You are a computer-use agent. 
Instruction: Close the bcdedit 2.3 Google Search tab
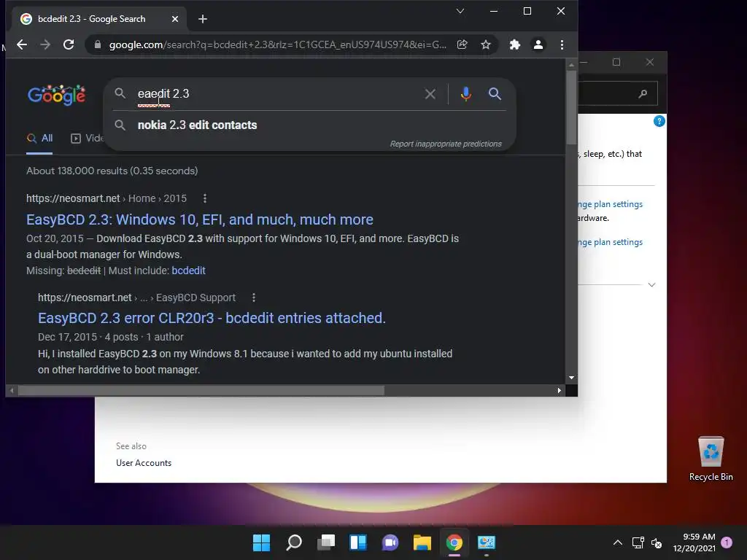pyautogui.click(x=175, y=19)
